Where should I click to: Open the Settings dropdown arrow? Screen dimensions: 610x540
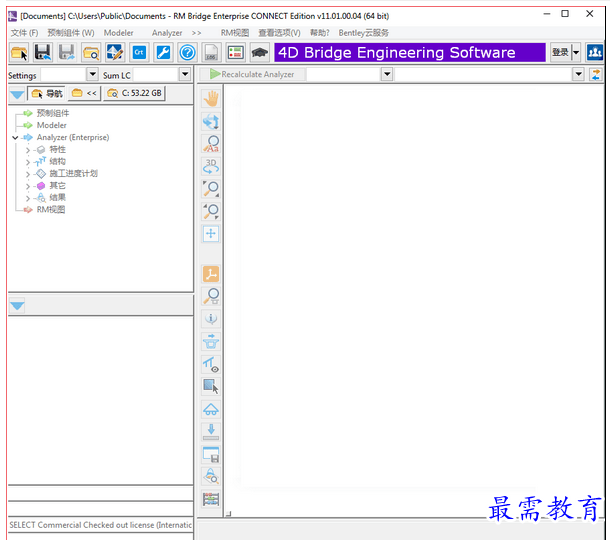pos(92,74)
